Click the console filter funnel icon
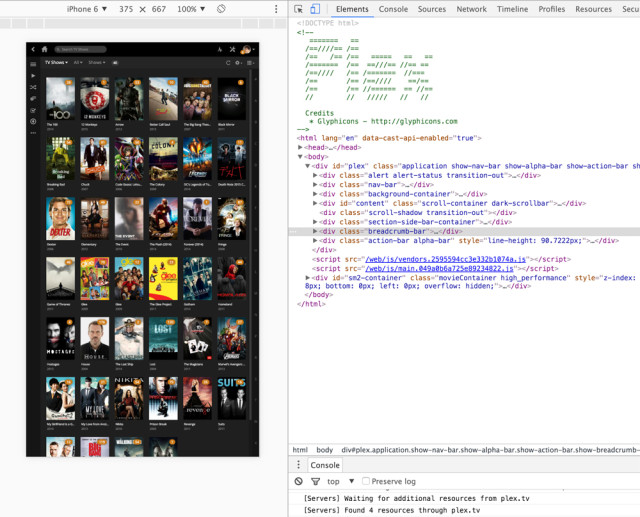The image size is (640, 517). tap(316, 481)
